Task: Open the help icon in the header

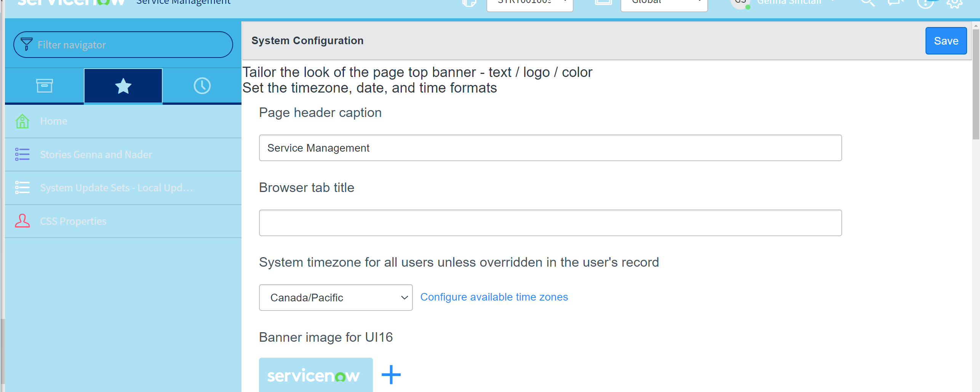Action: click(925, 3)
